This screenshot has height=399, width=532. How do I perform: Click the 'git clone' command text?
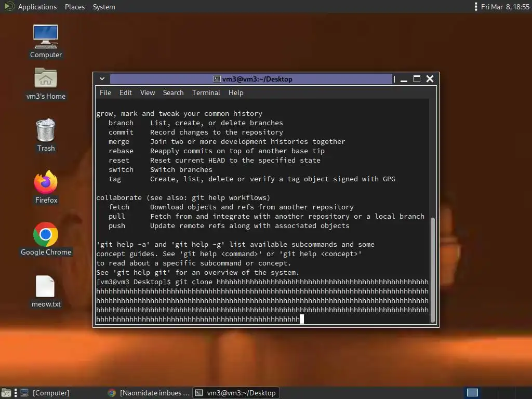(x=193, y=282)
